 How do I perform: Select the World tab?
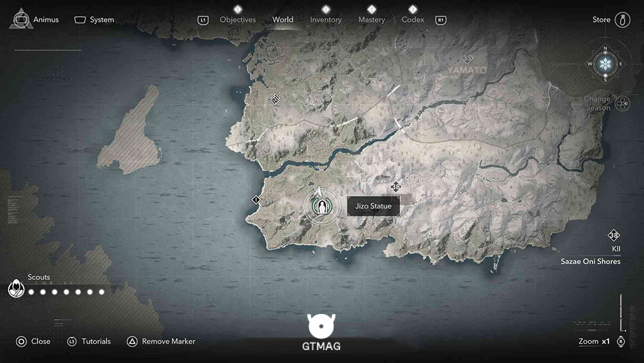[283, 19]
